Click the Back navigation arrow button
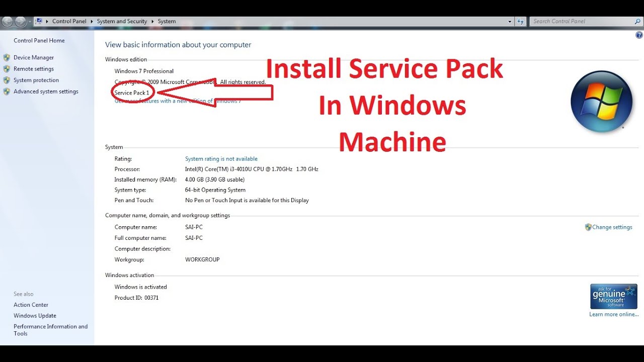 (8, 22)
